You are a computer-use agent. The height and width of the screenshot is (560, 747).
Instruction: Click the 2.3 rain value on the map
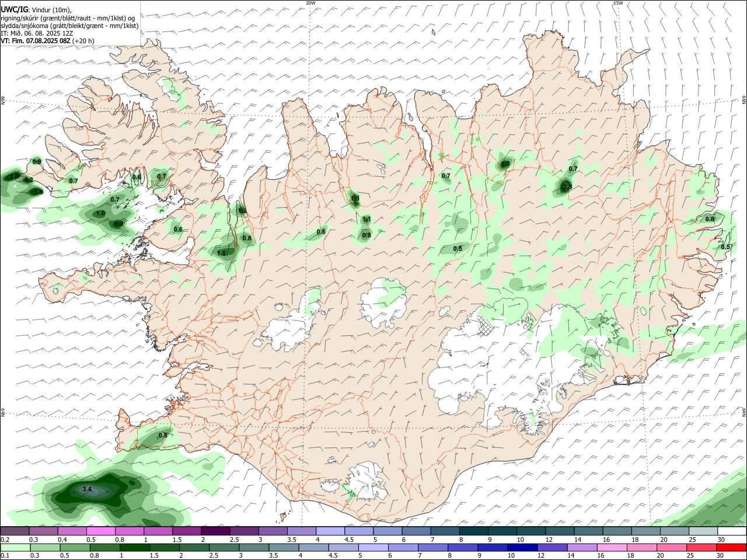pyautogui.click(x=567, y=187)
